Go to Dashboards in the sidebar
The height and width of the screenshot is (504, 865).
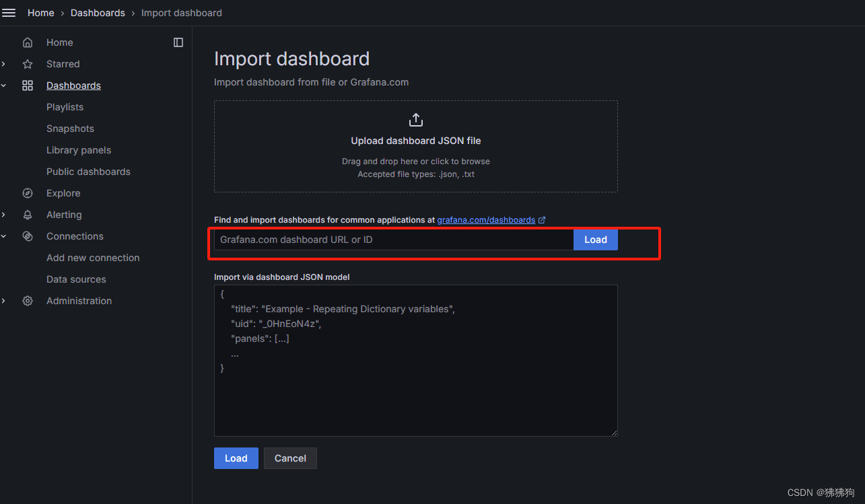[x=73, y=85]
